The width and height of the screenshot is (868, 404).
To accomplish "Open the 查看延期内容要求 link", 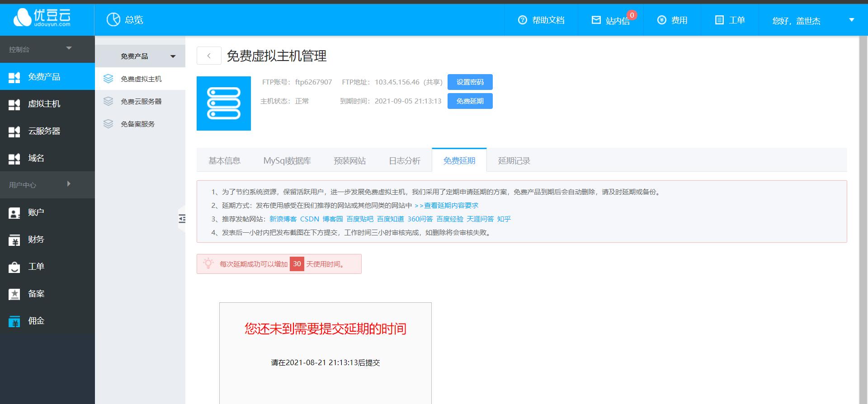I will pyautogui.click(x=446, y=205).
